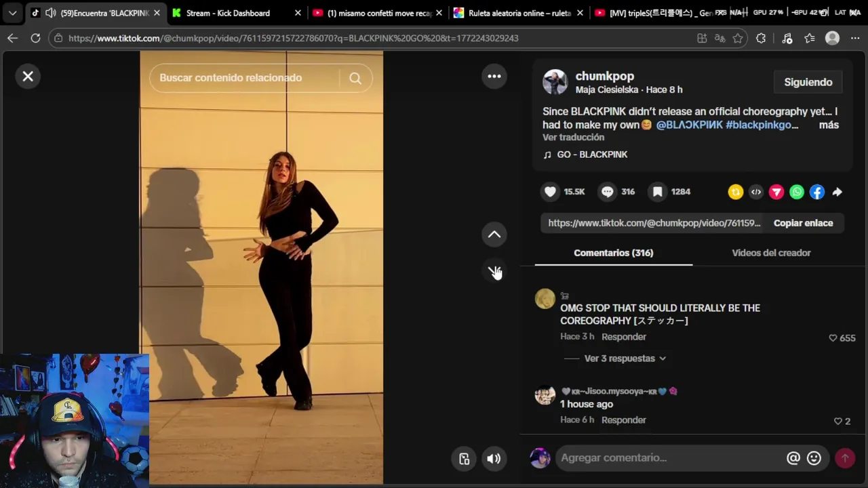The width and height of the screenshot is (868, 488).
Task: Reload the page with refresh icon
Action: [x=35, y=38]
